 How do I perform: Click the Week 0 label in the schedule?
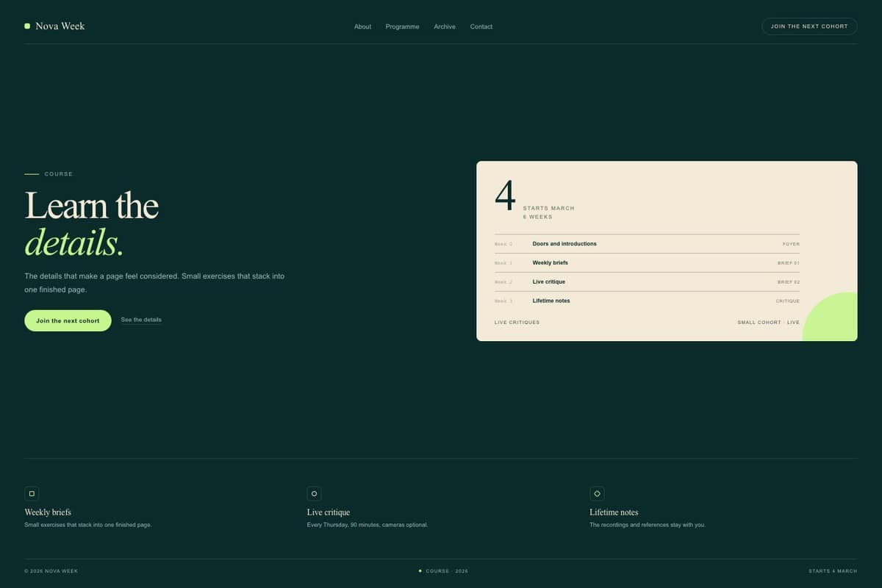click(x=503, y=244)
